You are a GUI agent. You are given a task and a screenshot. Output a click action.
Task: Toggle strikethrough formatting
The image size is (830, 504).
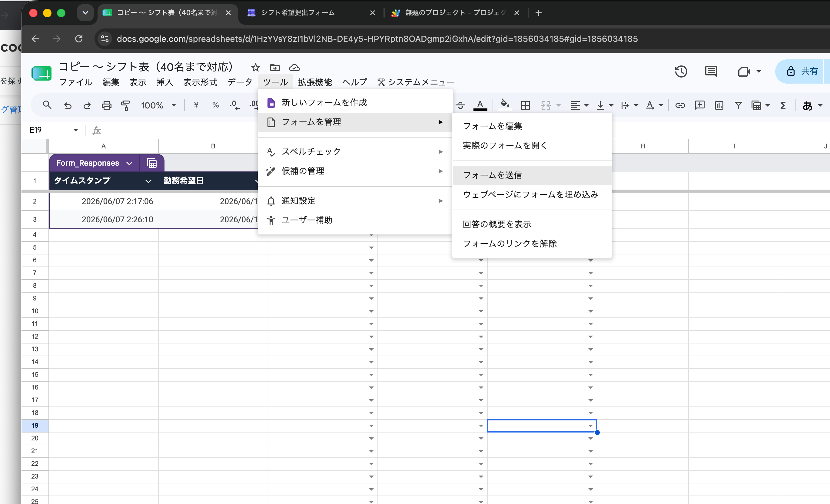(460, 105)
